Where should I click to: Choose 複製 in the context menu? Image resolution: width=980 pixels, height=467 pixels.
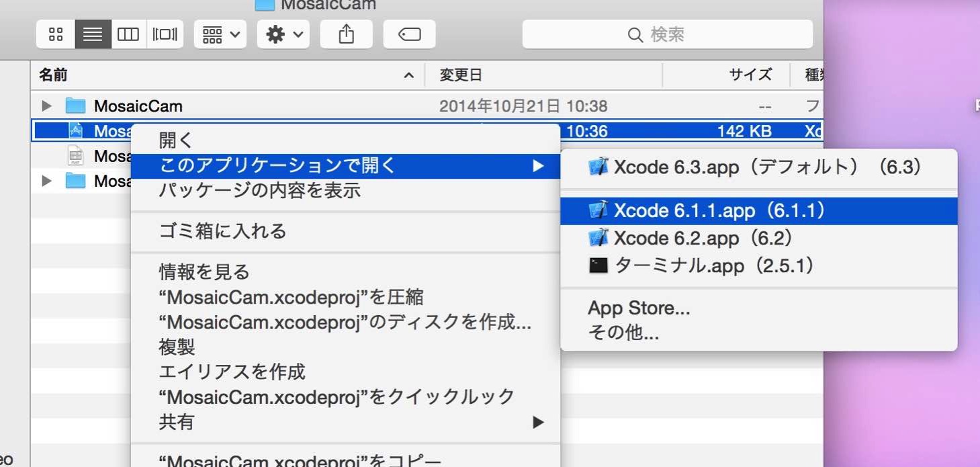(345, 347)
